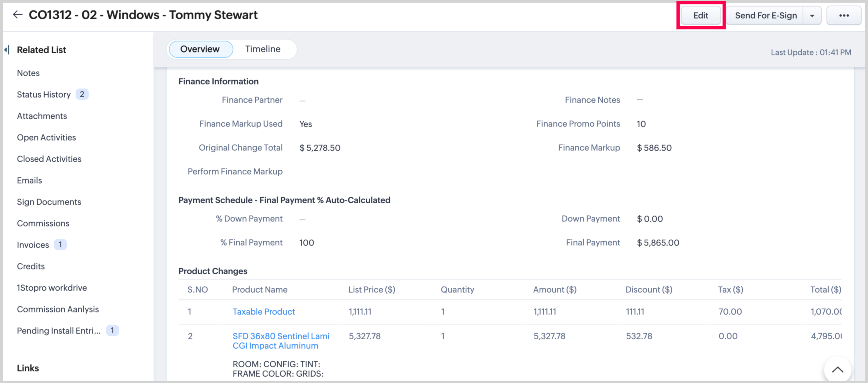Viewport: 868px width, 383px height.
Task: Open Commission Aanlysis related list
Action: click(x=58, y=309)
